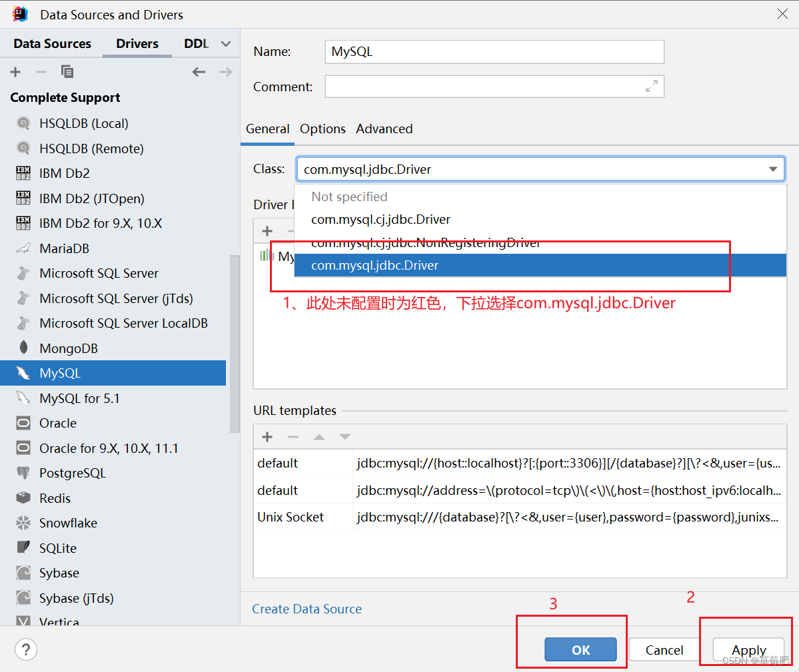Screen dimensions: 799x672
Task: Select SQLite driver
Action: coord(113,547)
